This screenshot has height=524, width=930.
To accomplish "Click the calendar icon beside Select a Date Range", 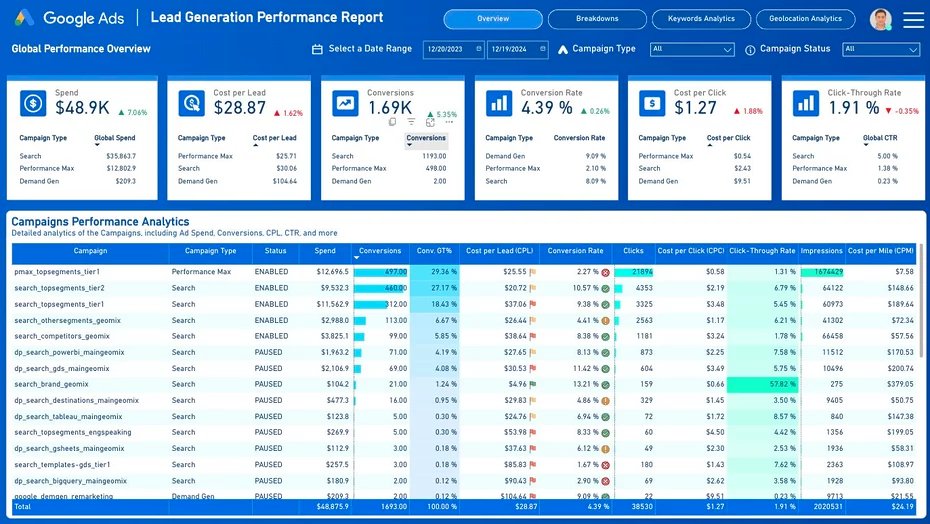I will 317,49.
